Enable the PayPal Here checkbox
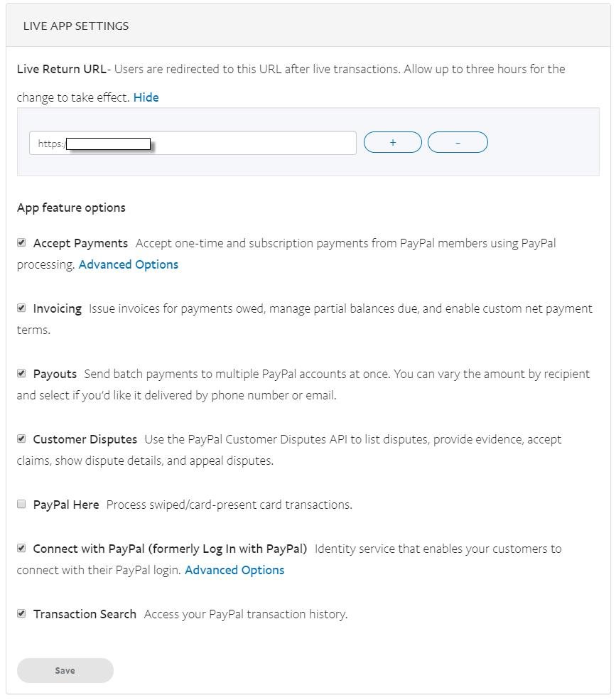This screenshot has height=700, width=616. (21, 505)
